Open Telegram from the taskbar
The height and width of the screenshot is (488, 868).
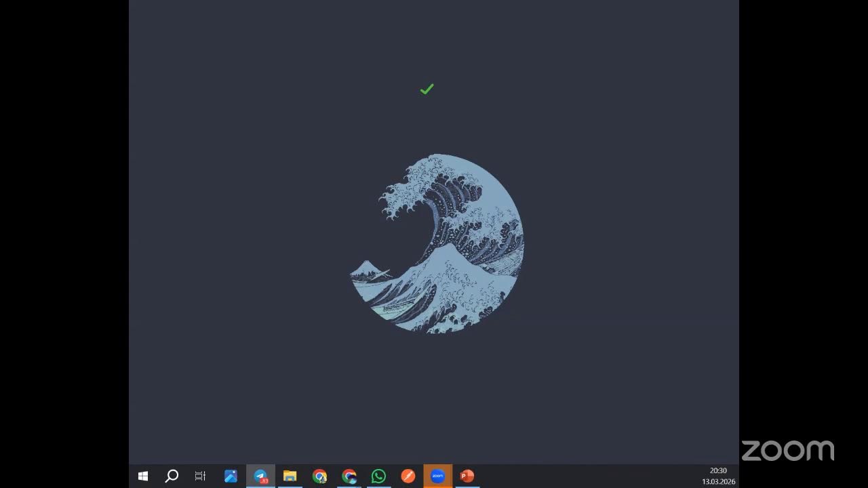click(260, 476)
